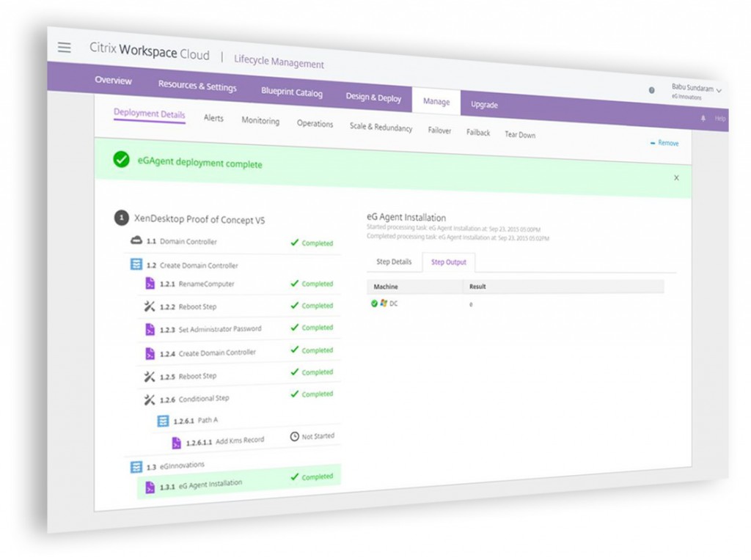Click the completed checkmark for eG Agent Installation
Screen dimensions: 751x560
pos(295,476)
